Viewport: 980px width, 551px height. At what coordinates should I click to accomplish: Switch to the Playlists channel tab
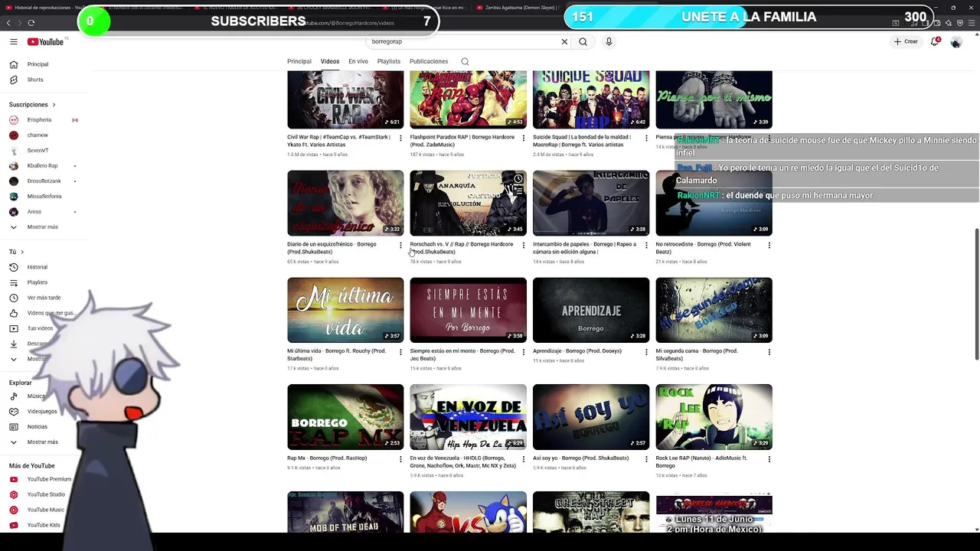pyautogui.click(x=389, y=61)
